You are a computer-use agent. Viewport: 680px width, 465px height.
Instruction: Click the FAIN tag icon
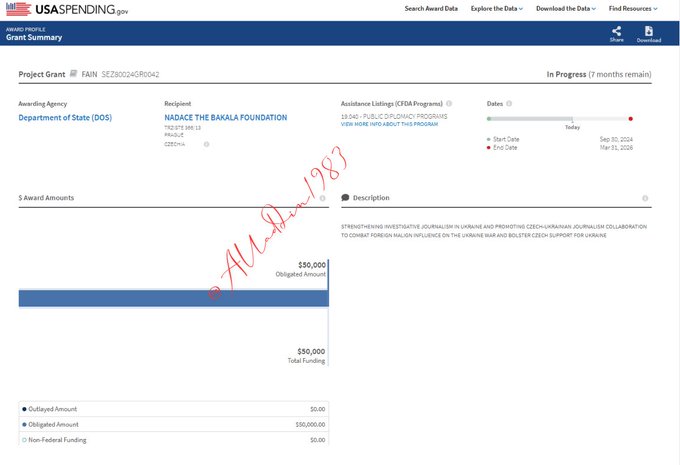click(x=73, y=74)
